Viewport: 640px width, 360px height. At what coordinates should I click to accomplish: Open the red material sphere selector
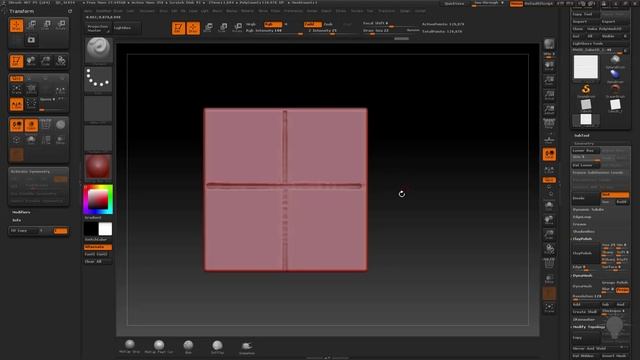[98, 167]
